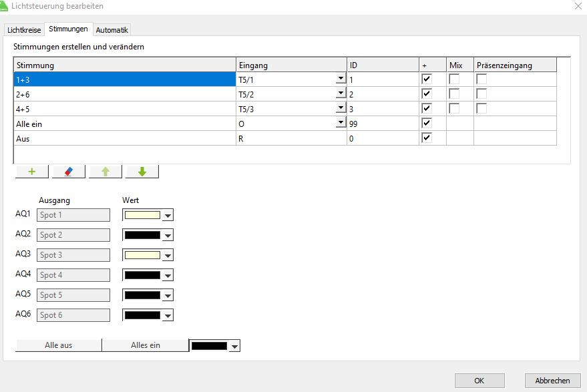587x392 pixels.
Task: Uncheck the + checkbox for mood 1+3
Action: [427, 79]
